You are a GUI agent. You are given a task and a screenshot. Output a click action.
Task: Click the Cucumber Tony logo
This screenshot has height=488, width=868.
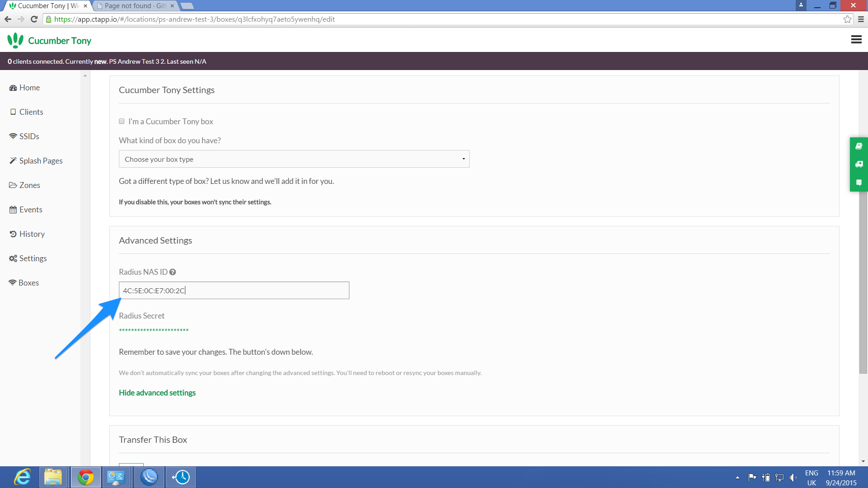pos(49,40)
